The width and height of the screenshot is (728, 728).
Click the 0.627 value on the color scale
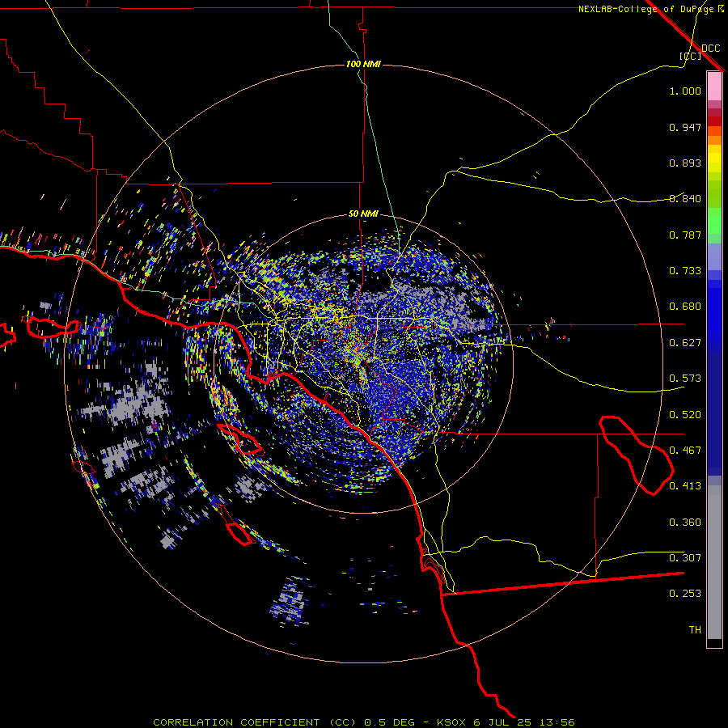coord(685,343)
